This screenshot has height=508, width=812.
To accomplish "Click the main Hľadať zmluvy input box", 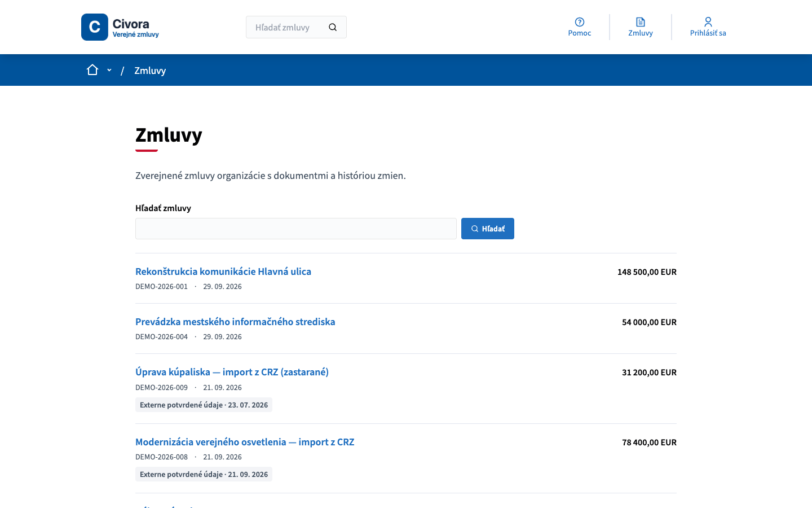I will click(x=296, y=229).
